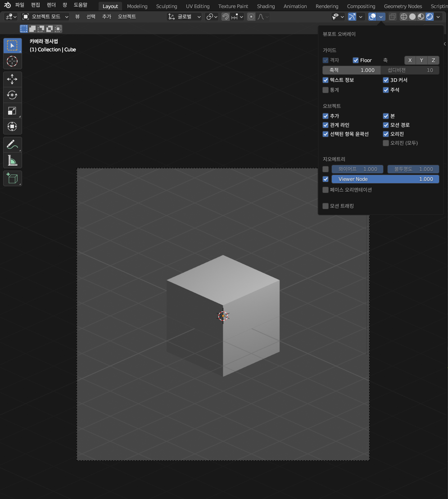Open the 편집 menu
The height and width of the screenshot is (499, 448).
point(35,5)
